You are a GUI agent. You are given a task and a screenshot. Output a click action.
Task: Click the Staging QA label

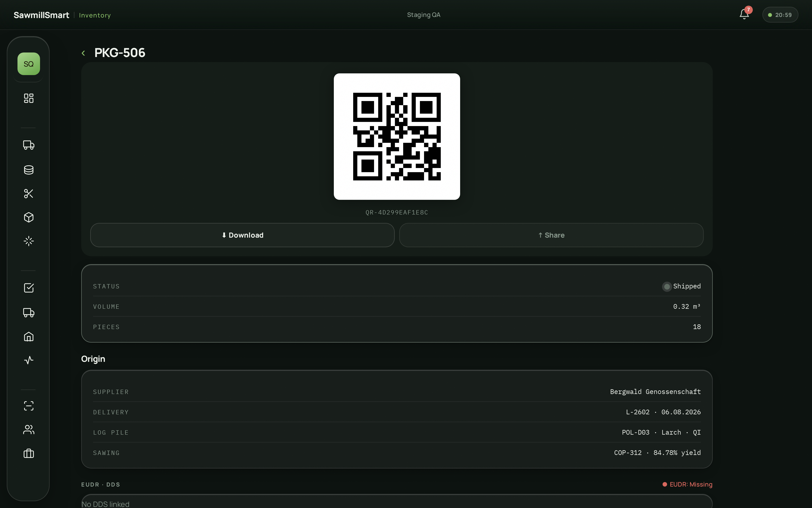pyautogui.click(x=423, y=15)
